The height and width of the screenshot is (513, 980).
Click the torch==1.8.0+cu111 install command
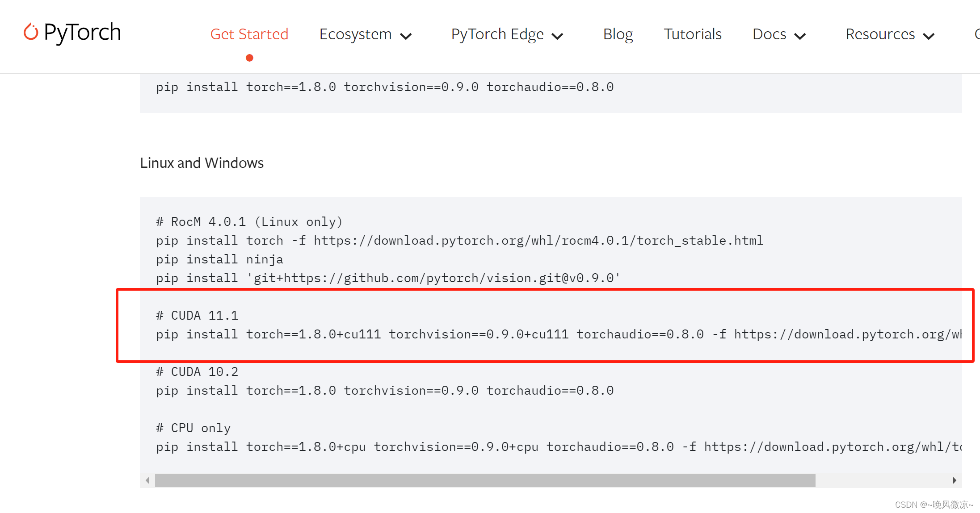click(559, 334)
